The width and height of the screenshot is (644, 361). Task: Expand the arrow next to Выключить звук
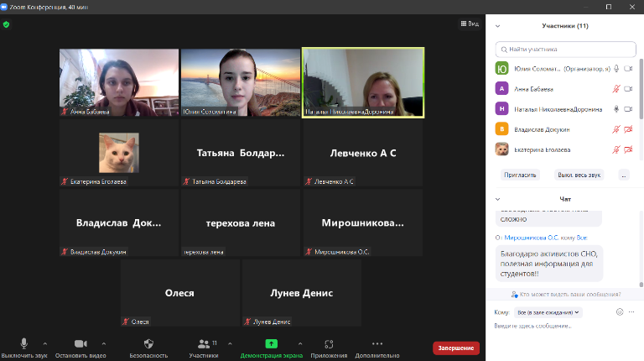click(44, 343)
